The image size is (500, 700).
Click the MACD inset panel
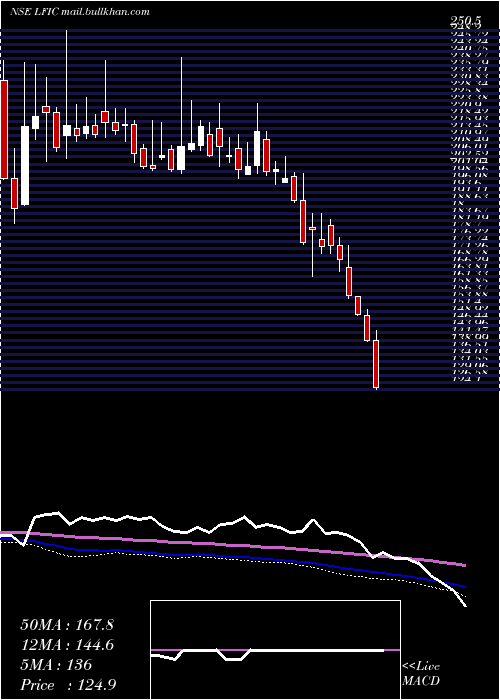pos(275,650)
